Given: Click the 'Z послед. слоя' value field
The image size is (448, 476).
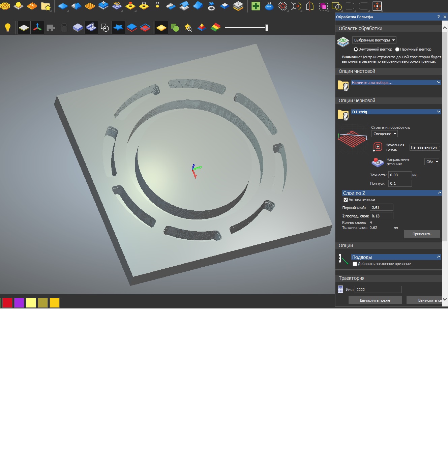Looking at the screenshot, I should tap(382, 216).
